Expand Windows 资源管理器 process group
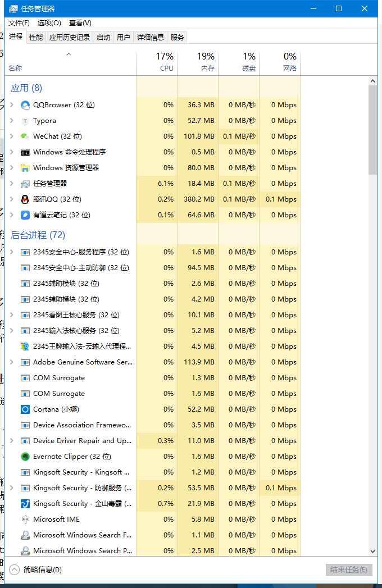 point(12,168)
